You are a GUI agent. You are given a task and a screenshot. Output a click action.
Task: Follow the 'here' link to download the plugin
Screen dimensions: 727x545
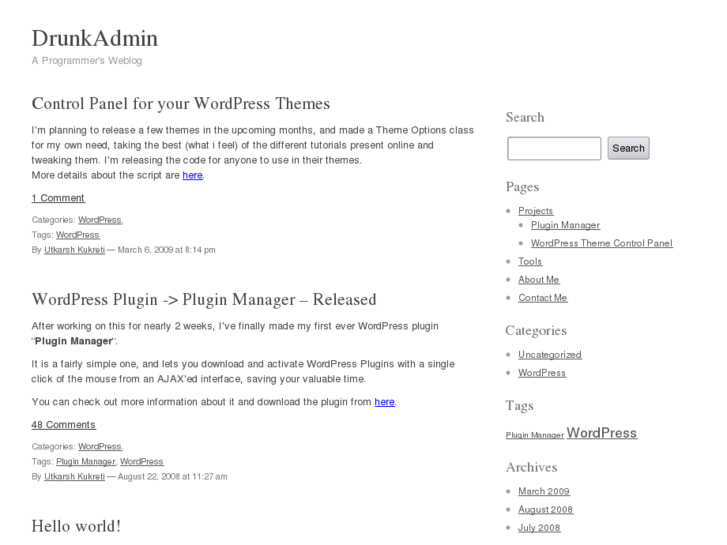tap(384, 402)
